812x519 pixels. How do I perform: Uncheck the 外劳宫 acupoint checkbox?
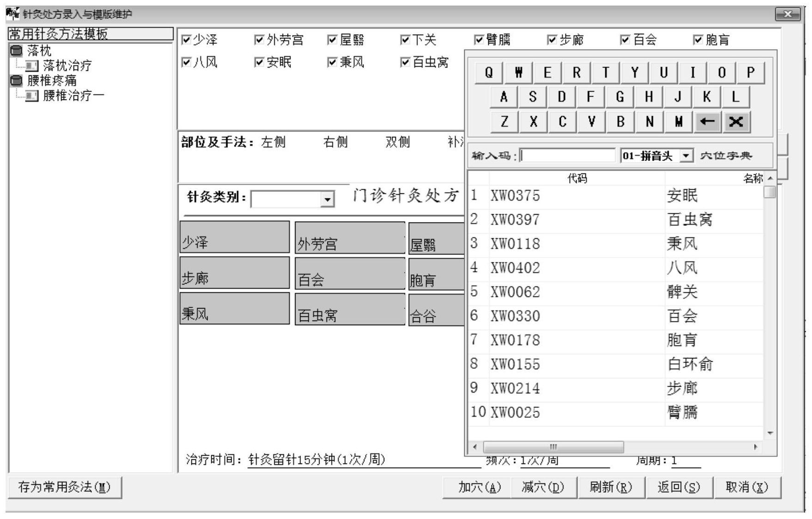[x=259, y=40]
